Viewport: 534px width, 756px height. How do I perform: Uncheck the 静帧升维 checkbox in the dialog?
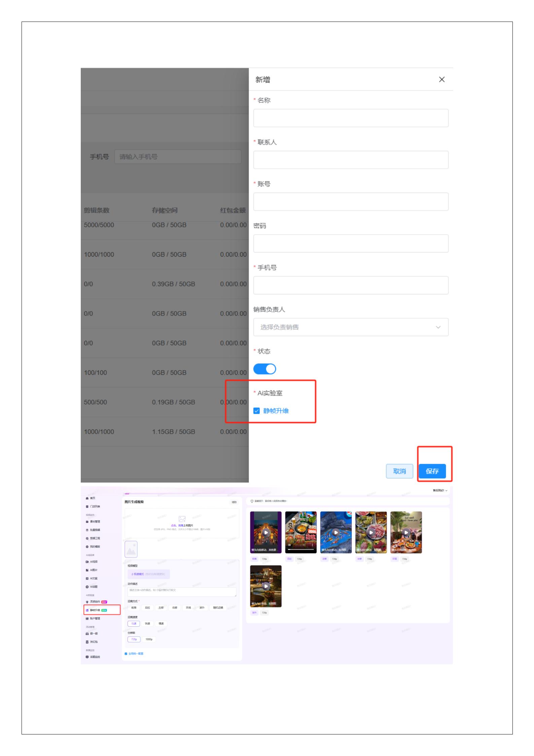257,411
